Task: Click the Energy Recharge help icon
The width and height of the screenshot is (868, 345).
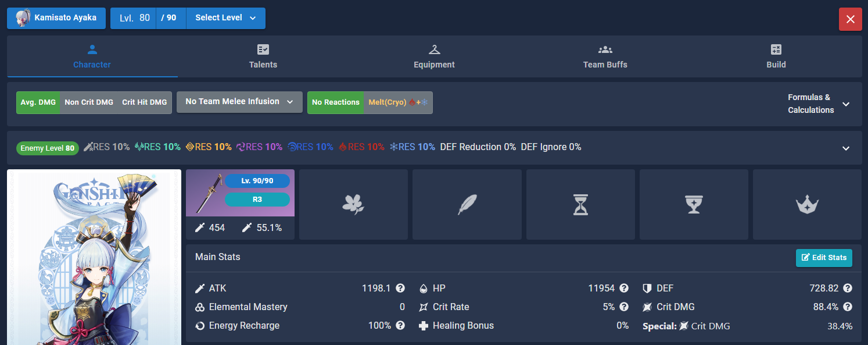Action: 400,325
